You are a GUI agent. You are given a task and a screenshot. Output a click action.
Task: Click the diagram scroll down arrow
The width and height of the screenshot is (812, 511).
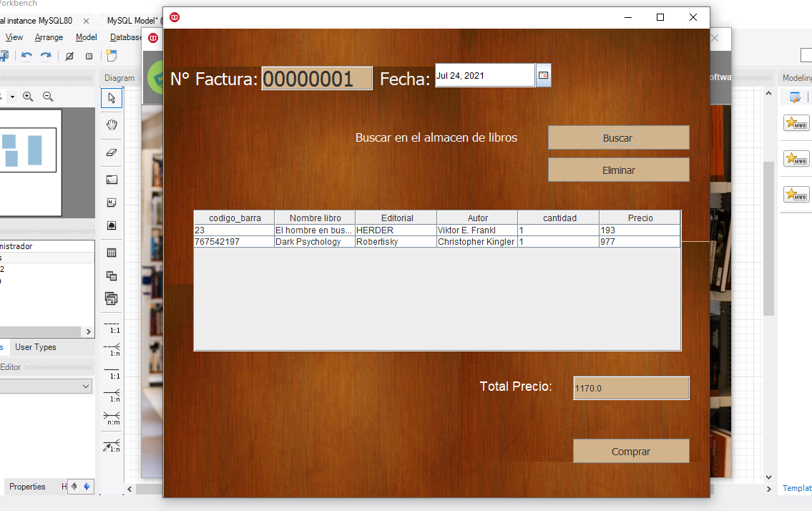768,477
